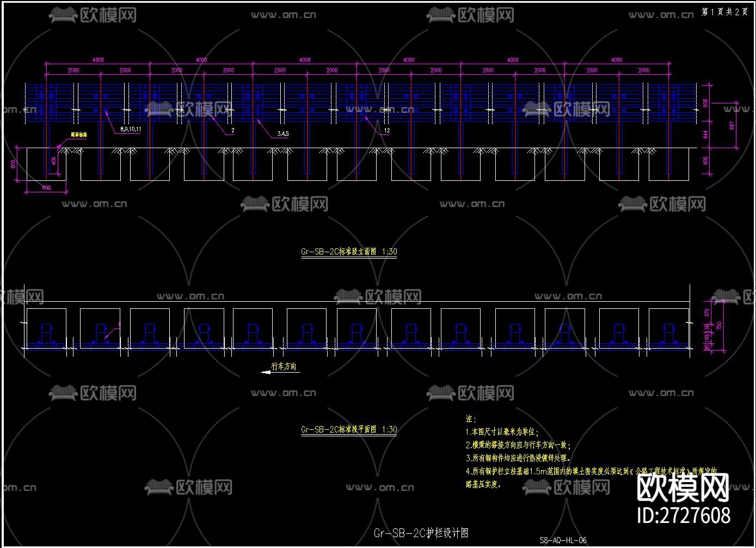Click the '600' horizontal foundation dimension
Screen dimensions: 756x548
coord(46,188)
